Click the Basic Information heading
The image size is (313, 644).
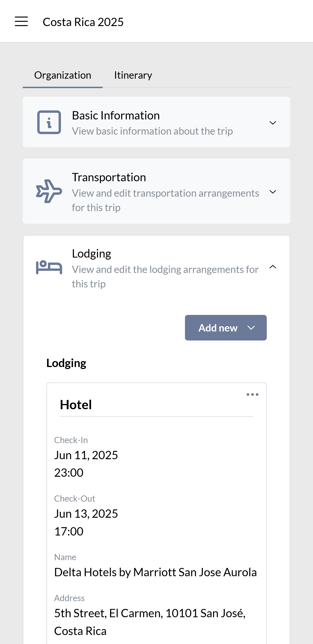coord(115,115)
